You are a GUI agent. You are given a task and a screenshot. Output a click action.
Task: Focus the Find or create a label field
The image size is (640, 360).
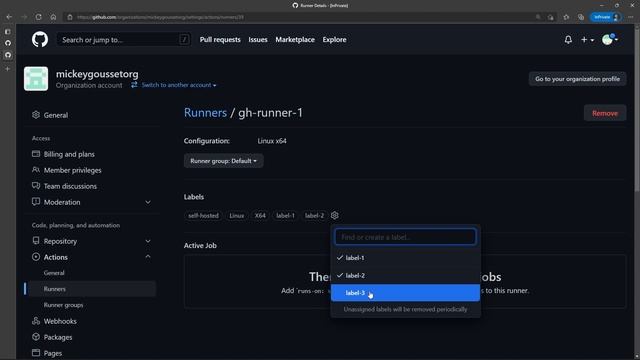[405, 237]
